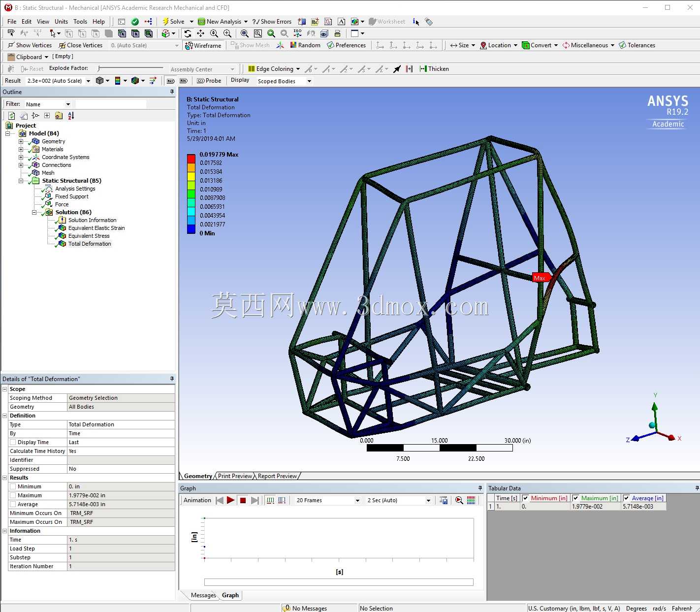Click the Explode Factor slider

coord(130,68)
